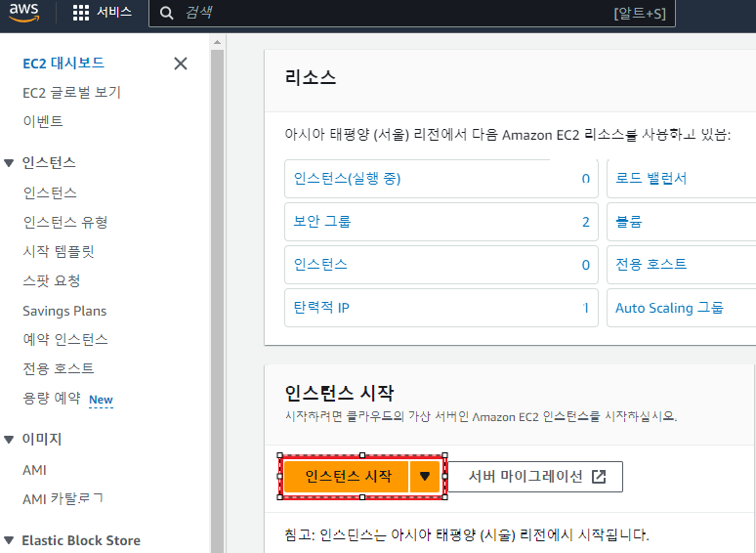
Task: Open 인스턴스(실행 중) resource link
Action: point(347,179)
